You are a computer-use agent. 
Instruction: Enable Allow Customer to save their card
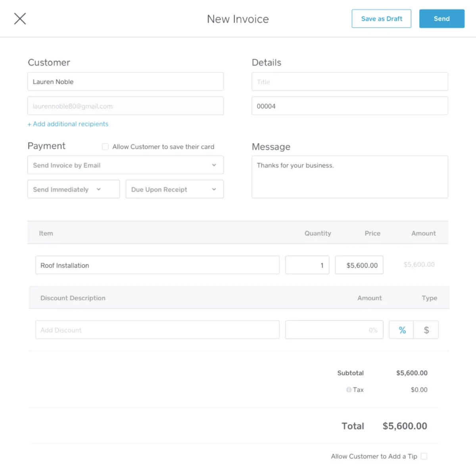pos(105,147)
